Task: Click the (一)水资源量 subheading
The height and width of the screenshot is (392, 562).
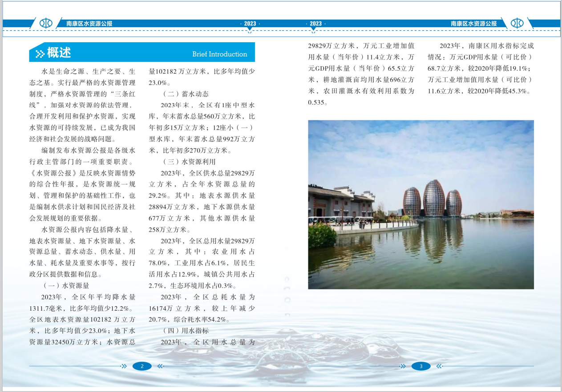Action: (x=66, y=285)
